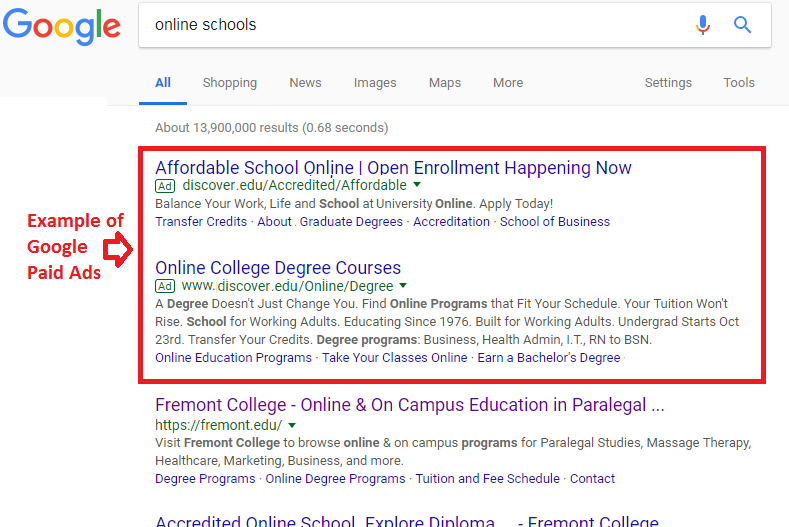Open 'Affordable School Online' ad headline
The image size is (789, 527).
click(x=393, y=168)
